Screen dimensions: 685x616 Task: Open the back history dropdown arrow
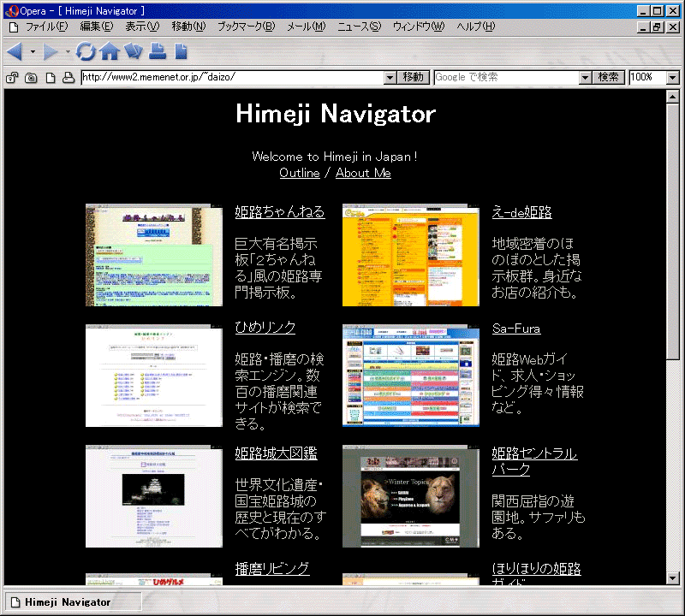coord(33,52)
